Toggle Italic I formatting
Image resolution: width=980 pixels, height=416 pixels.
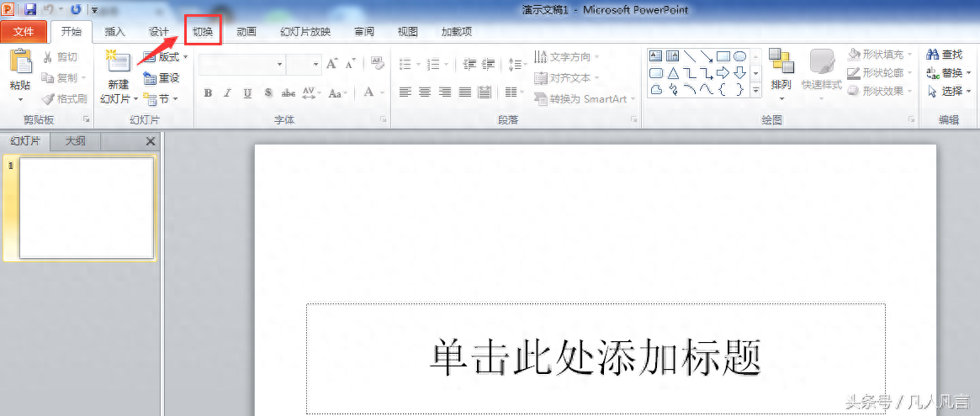pos(227,93)
